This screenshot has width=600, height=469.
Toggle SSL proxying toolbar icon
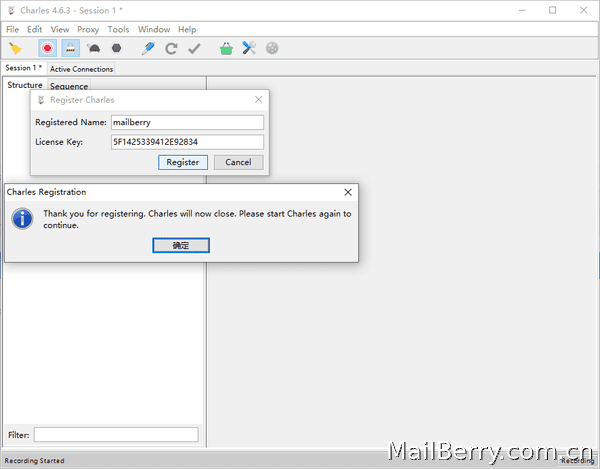click(x=70, y=48)
